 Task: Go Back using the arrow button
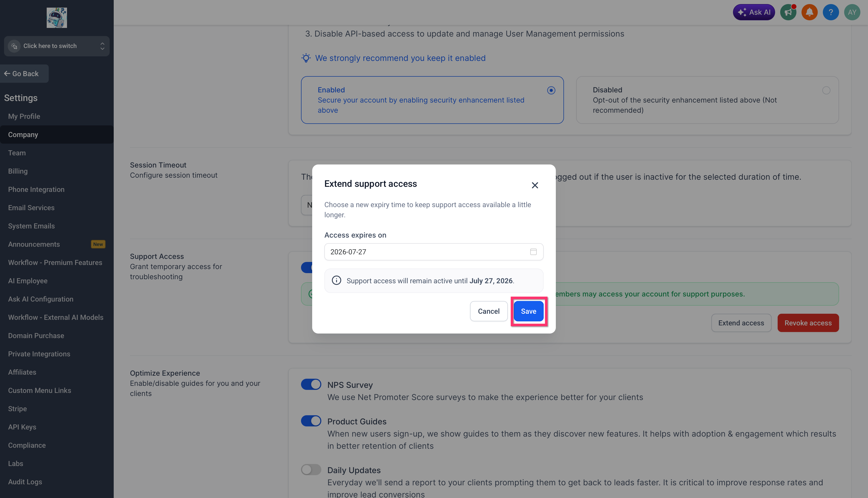(x=24, y=74)
